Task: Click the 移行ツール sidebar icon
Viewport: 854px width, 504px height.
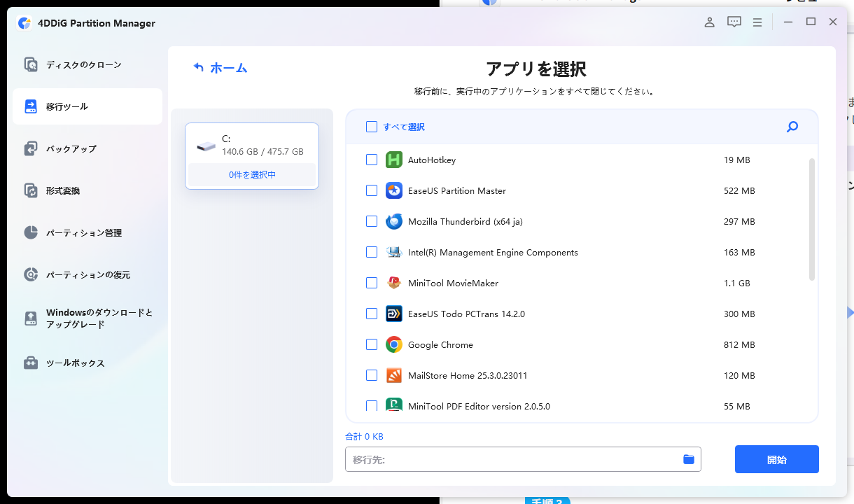Action: click(31, 106)
